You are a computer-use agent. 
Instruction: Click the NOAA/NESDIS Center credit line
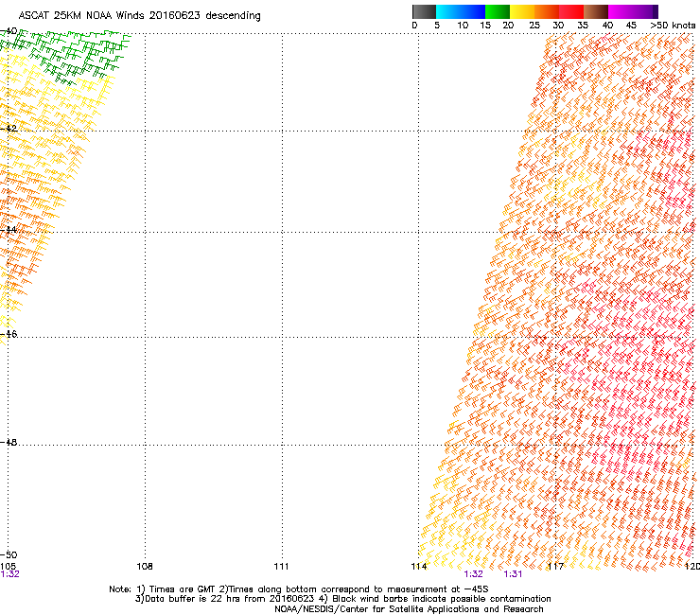click(x=409, y=609)
